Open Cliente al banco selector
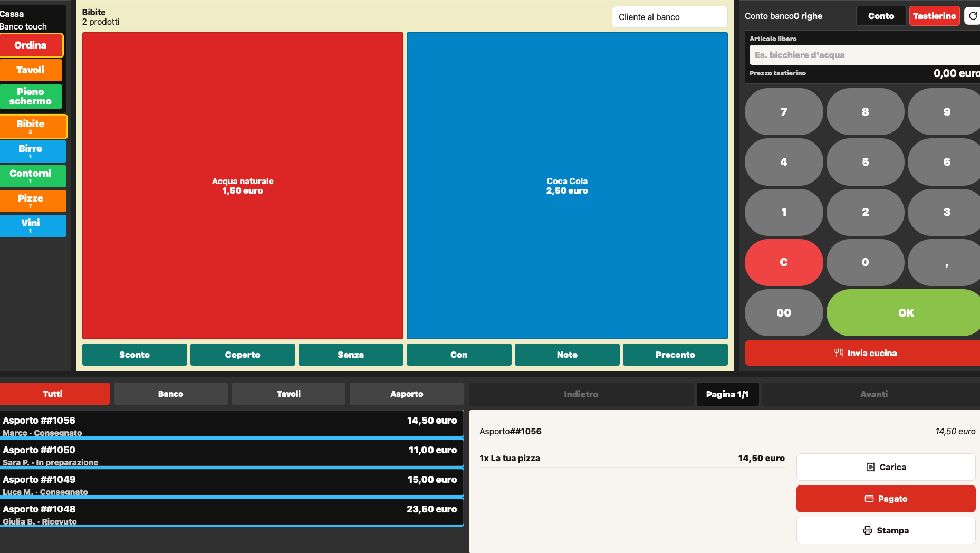Viewport: 980px width, 553px height. tap(669, 17)
